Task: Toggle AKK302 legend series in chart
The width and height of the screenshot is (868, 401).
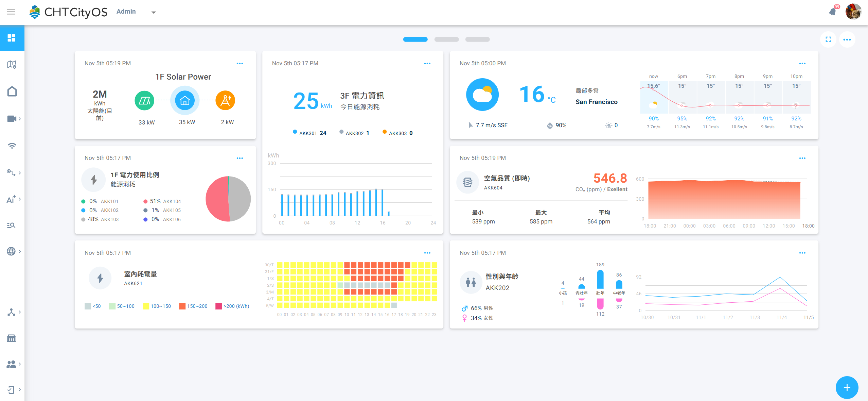Action: (354, 133)
